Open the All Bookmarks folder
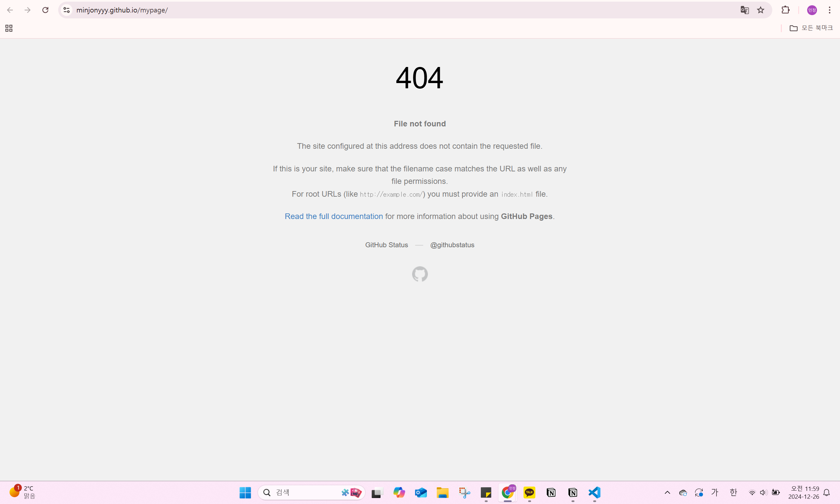This screenshot has width=840, height=504. tap(811, 28)
